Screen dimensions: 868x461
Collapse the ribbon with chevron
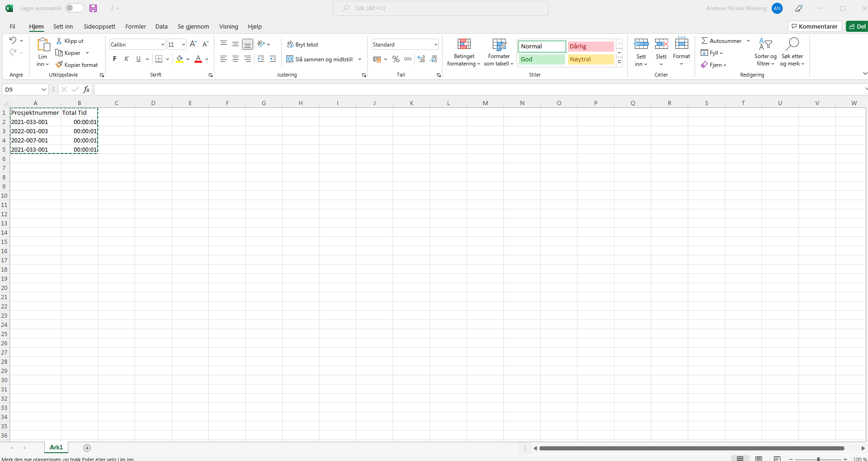[865, 73]
